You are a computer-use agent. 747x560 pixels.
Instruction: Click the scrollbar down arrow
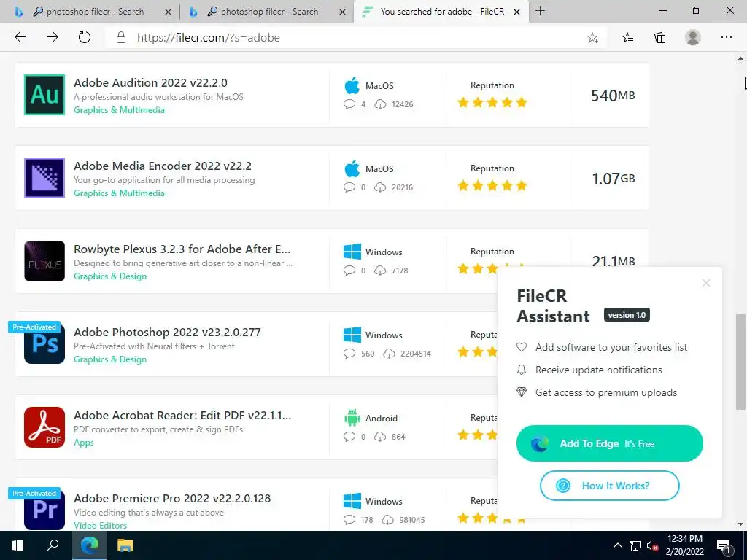[x=740, y=524]
